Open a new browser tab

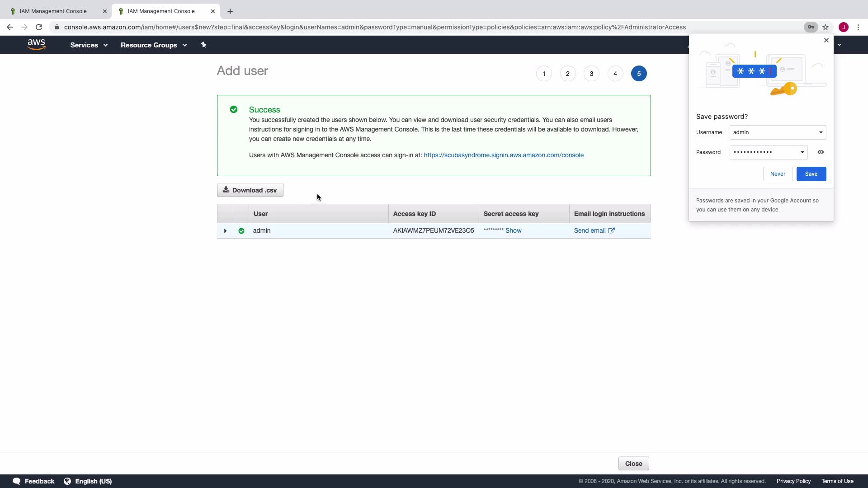230,11
